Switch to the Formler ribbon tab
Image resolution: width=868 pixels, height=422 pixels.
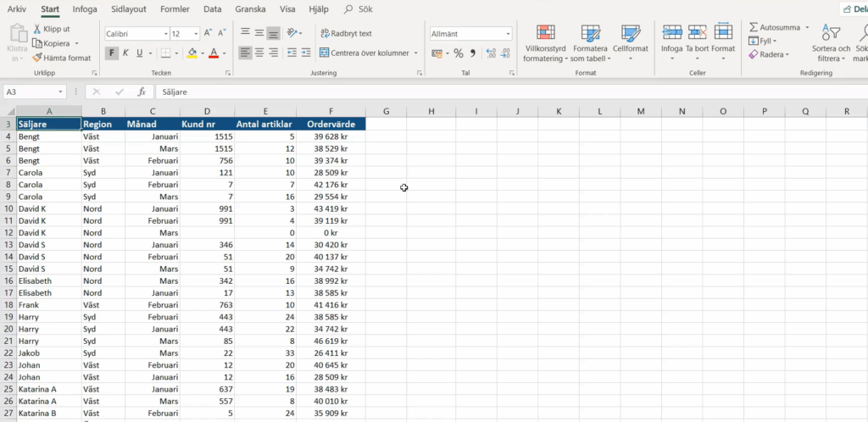173,9
